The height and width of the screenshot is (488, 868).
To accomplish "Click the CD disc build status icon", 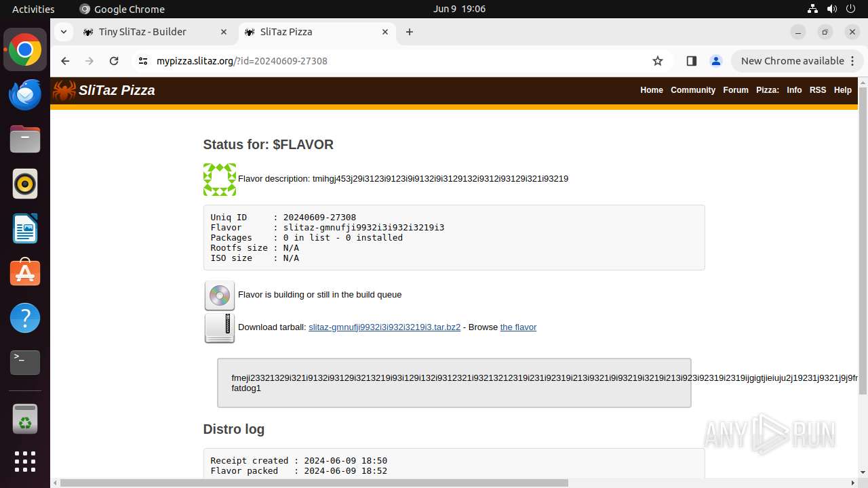I will pyautogui.click(x=220, y=296).
